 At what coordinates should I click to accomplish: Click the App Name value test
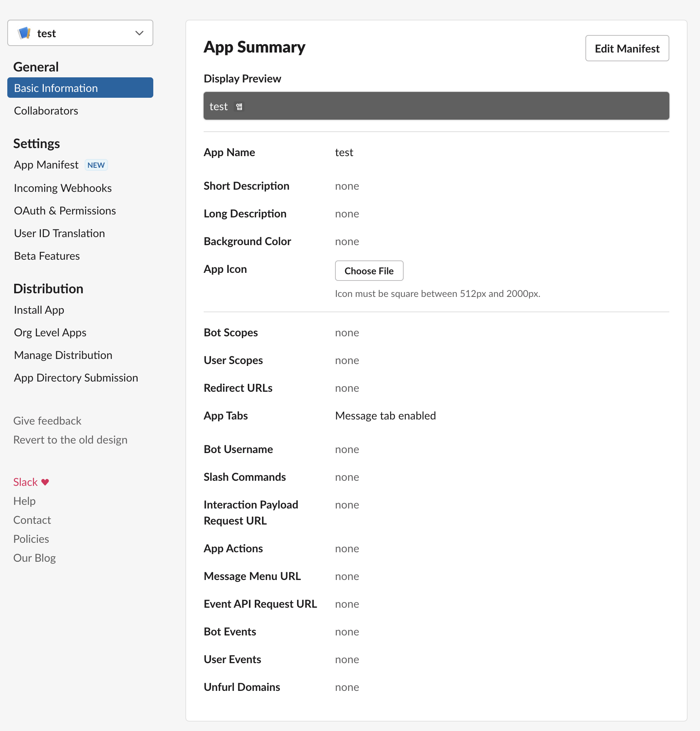coord(344,152)
